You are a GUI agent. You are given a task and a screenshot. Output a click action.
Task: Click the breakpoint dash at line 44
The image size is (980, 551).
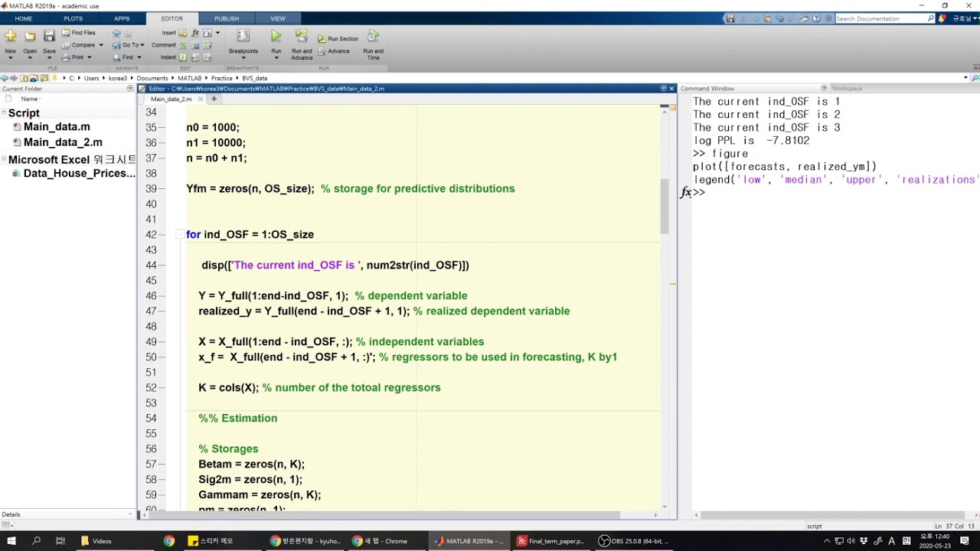[x=162, y=266]
